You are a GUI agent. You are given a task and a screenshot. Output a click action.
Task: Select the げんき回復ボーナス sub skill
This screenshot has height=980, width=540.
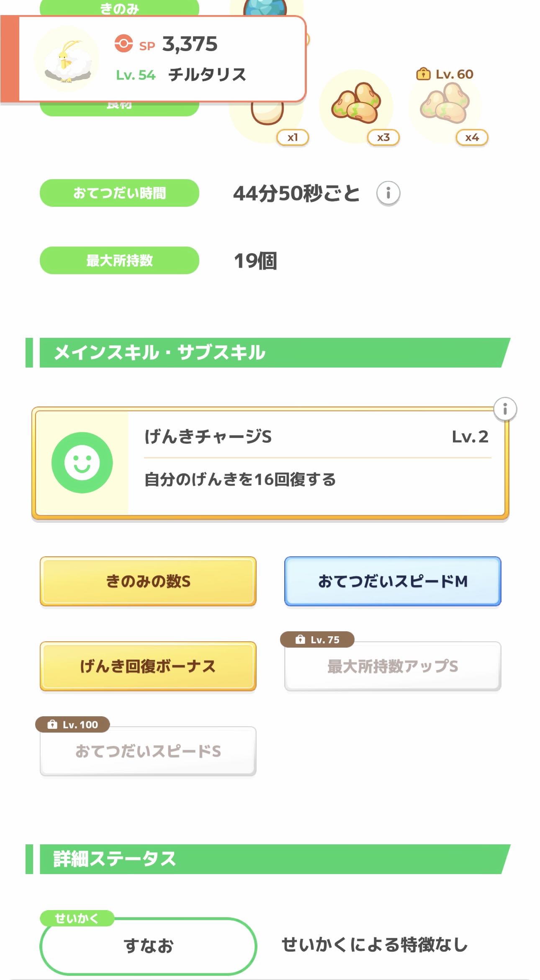(148, 666)
